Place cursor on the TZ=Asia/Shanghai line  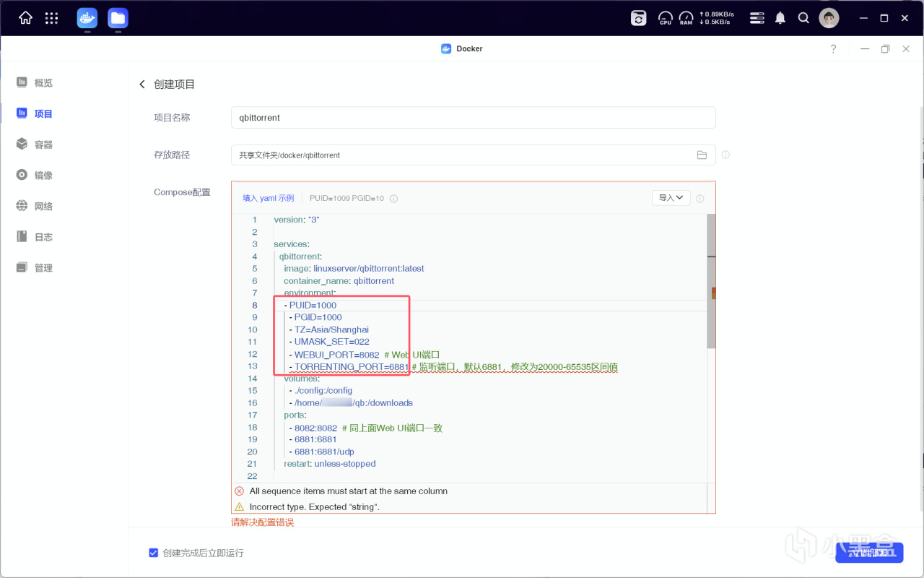(x=328, y=329)
